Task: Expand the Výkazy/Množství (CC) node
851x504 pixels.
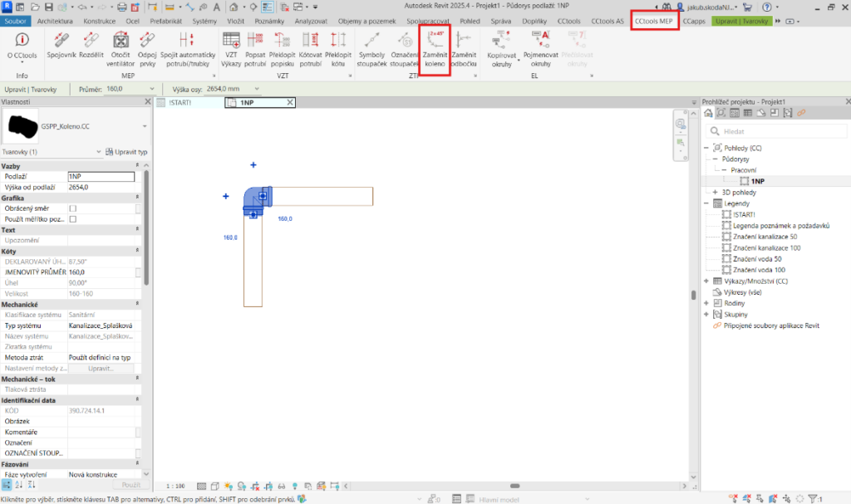Action: pos(706,281)
